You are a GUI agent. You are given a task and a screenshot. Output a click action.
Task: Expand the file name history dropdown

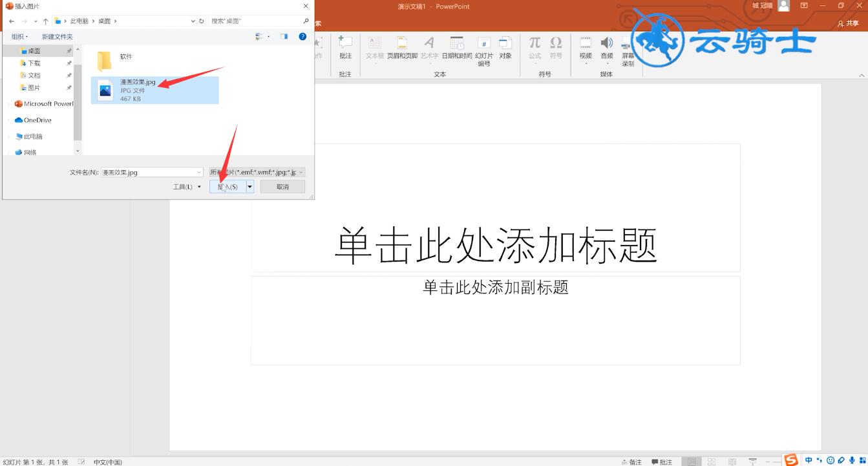point(199,173)
